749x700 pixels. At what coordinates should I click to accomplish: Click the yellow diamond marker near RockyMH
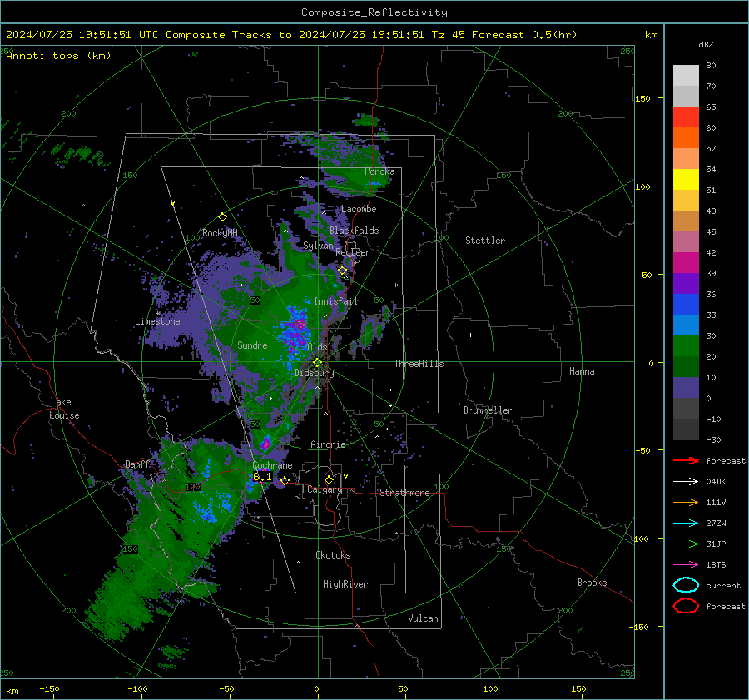[x=222, y=217]
